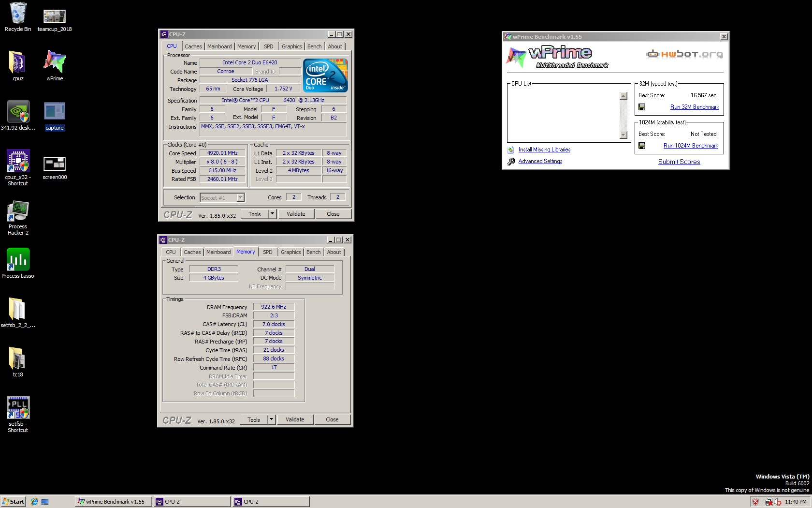812x508 pixels.
Task: Click Core Speed value 4920.01 MHz
Action: click(222, 153)
